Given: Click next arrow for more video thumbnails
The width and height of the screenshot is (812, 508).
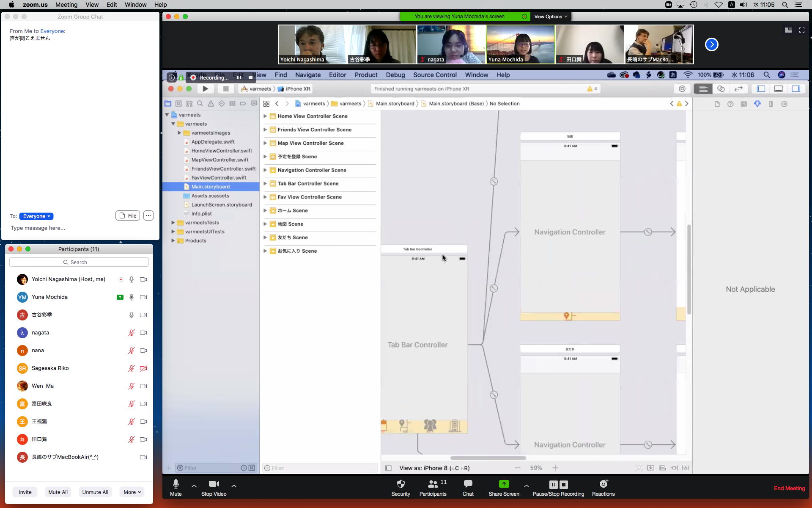Looking at the screenshot, I should 711,44.
